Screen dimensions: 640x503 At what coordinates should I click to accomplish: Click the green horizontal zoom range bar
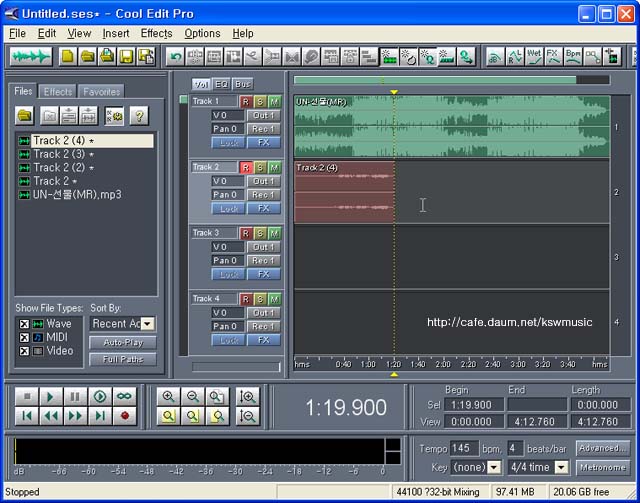tap(435, 80)
